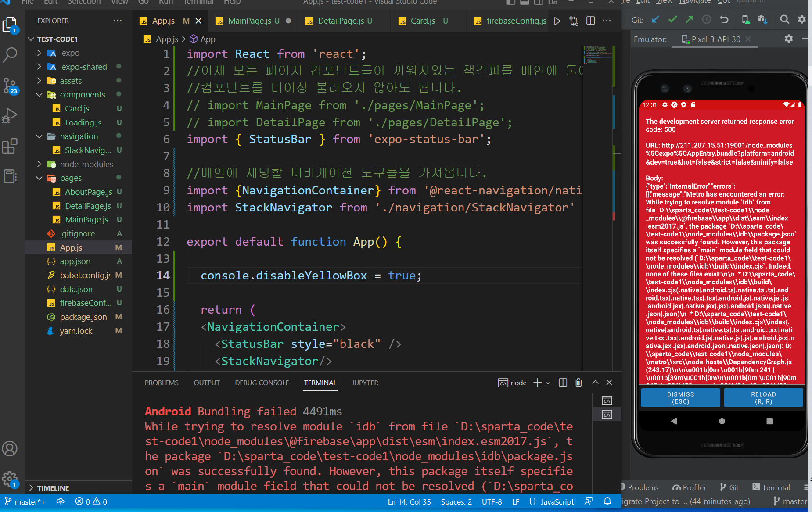The image size is (812, 512).
Task: Collapse the components folder
Action: [39, 95]
